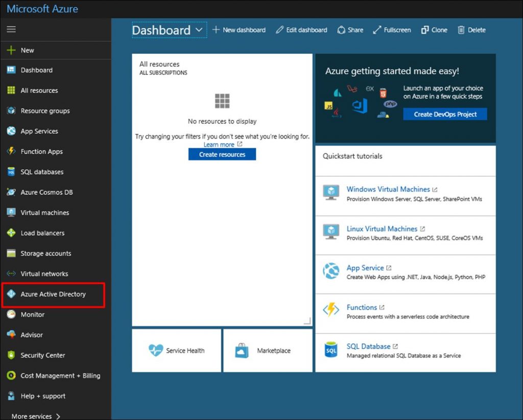Click the Create resources button
Image resolution: width=523 pixels, height=420 pixels.
(x=222, y=154)
